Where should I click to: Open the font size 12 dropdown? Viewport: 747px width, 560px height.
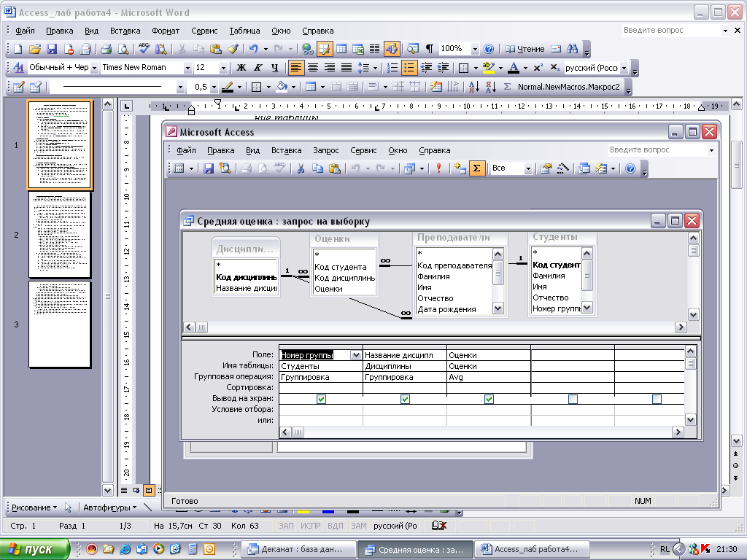point(223,68)
